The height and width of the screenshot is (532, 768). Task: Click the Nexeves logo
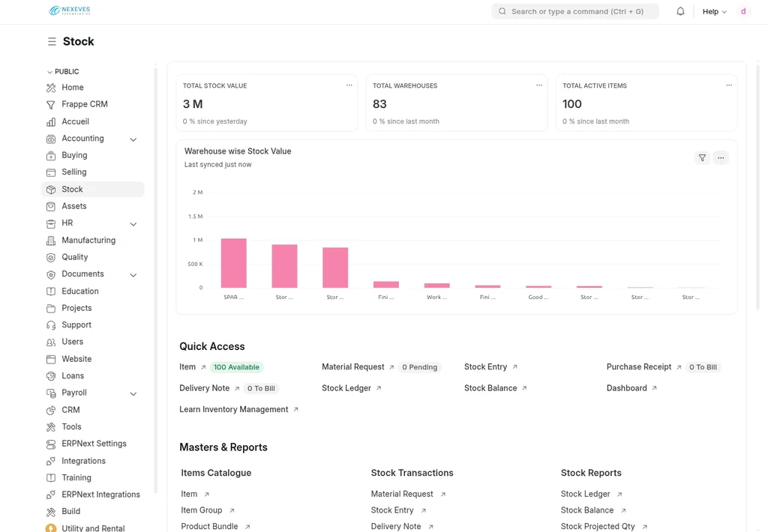[x=70, y=10]
